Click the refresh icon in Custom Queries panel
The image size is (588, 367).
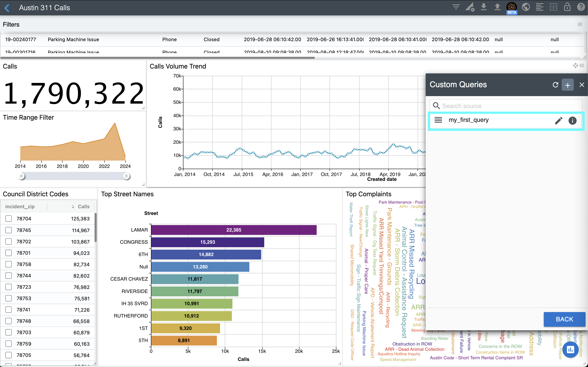[x=556, y=85]
